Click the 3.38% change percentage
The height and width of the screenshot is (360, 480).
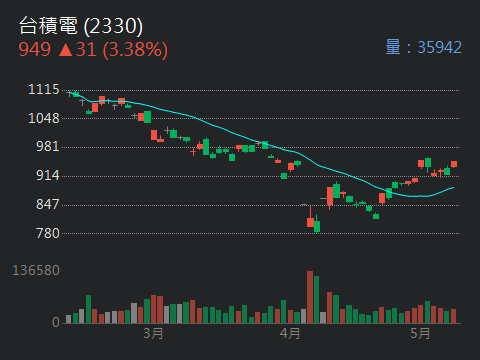(135, 50)
